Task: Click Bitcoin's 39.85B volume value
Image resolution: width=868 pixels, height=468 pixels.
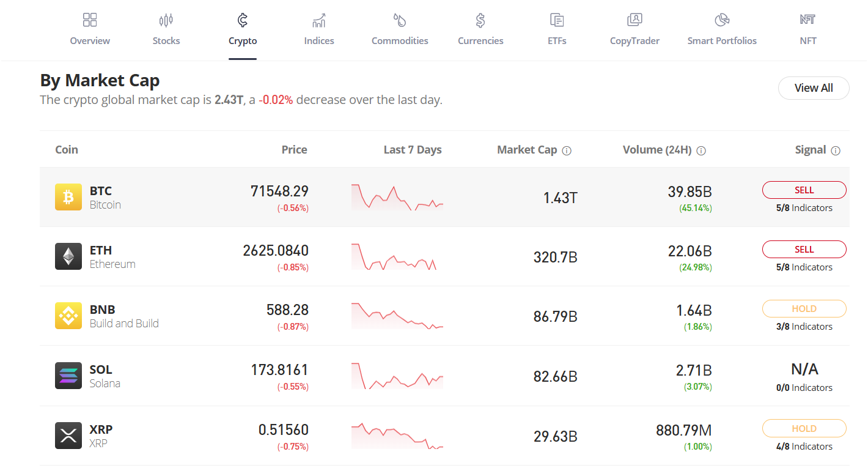Action: point(690,192)
